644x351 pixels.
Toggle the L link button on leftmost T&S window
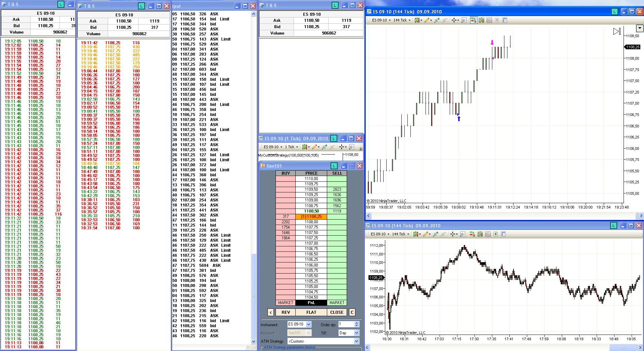click(x=60, y=4)
